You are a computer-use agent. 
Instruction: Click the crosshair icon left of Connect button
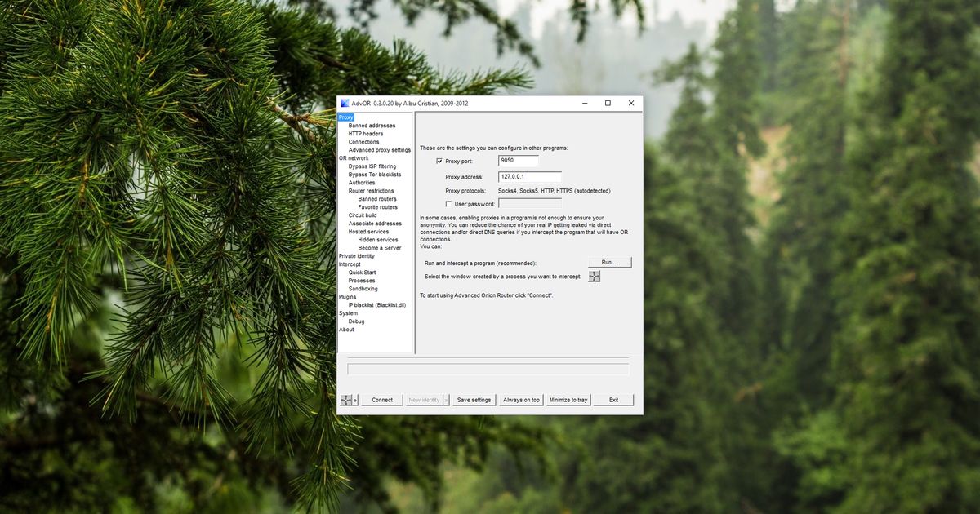[346, 399]
